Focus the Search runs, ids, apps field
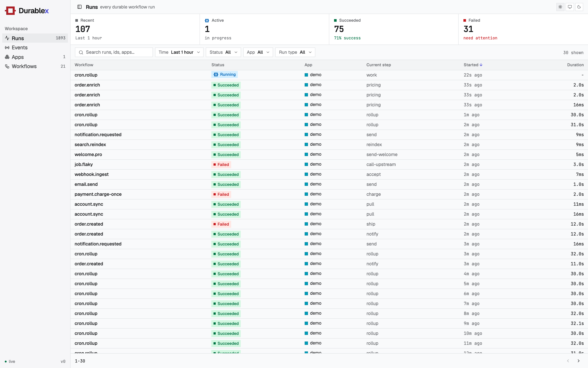Viewport: 588px width, 368px height. tap(114, 52)
